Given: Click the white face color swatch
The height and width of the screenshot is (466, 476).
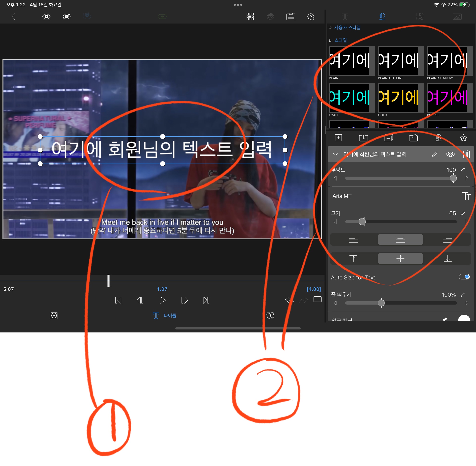Looking at the screenshot, I should [464, 318].
